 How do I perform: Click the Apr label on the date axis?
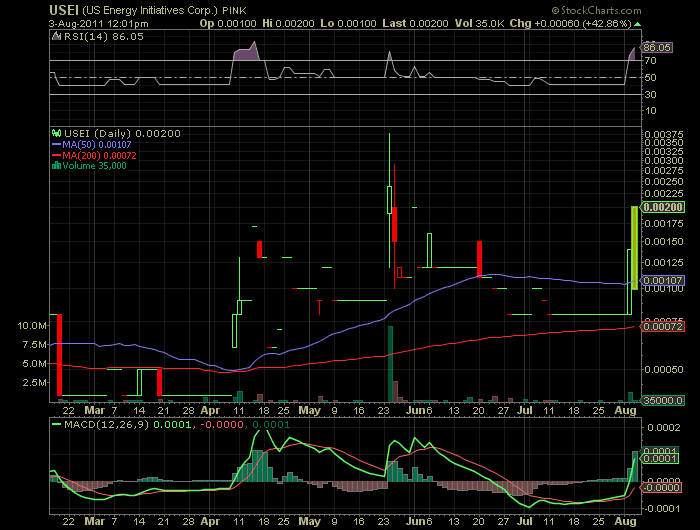(210, 410)
